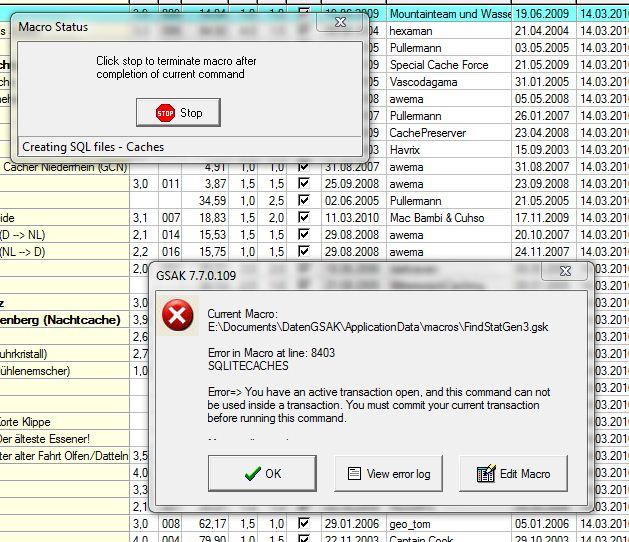Click the 24.11.2007 date cell
629x542 pixels.
pos(544,252)
